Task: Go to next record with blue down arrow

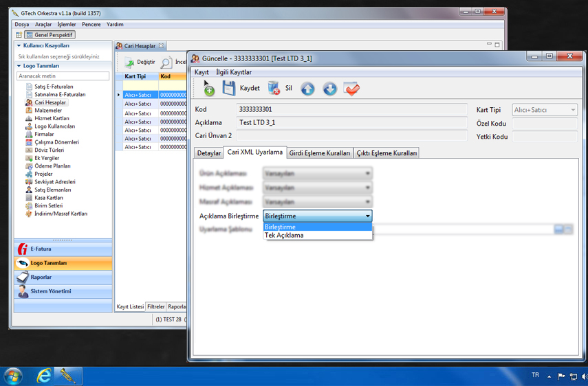Action: (x=330, y=89)
